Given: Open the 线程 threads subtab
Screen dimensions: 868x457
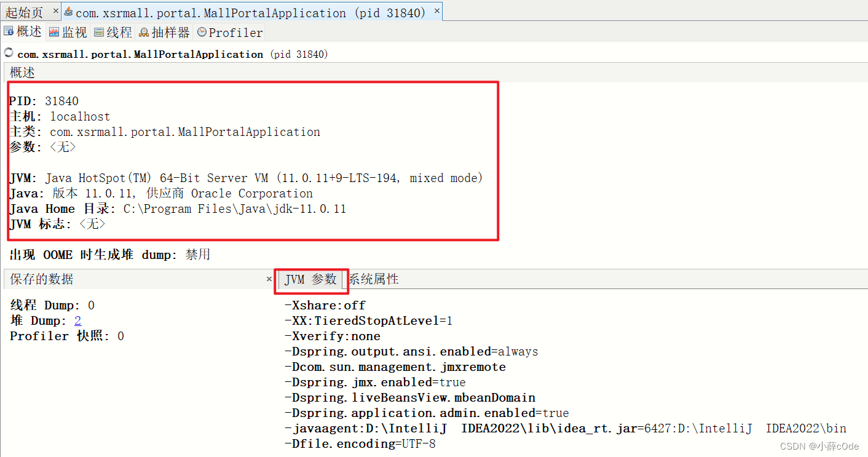Looking at the screenshot, I should tap(113, 32).
